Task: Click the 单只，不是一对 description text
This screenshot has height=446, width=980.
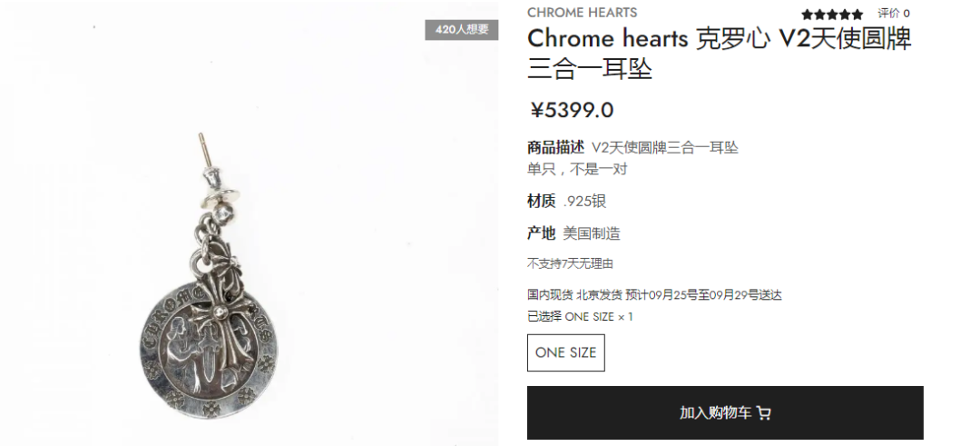Action: 577,169
